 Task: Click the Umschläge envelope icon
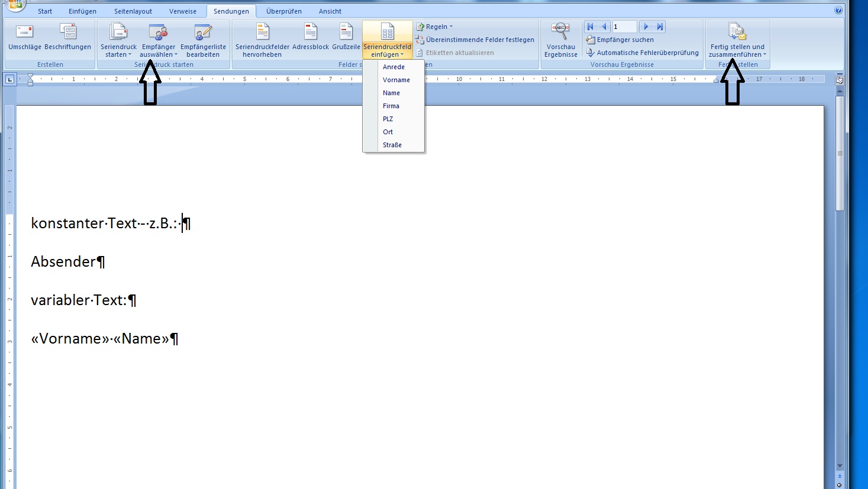click(25, 32)
